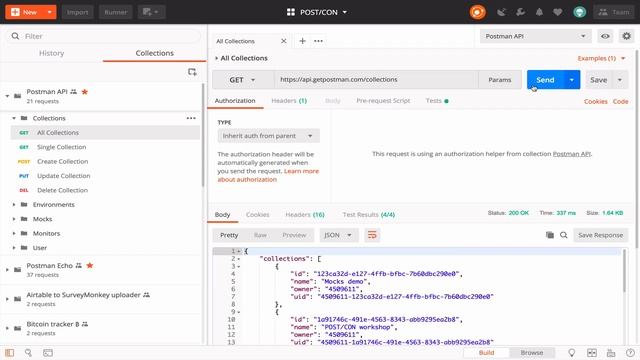Expand the Environments folder
The image size is (640, 360).
(14, 204)
